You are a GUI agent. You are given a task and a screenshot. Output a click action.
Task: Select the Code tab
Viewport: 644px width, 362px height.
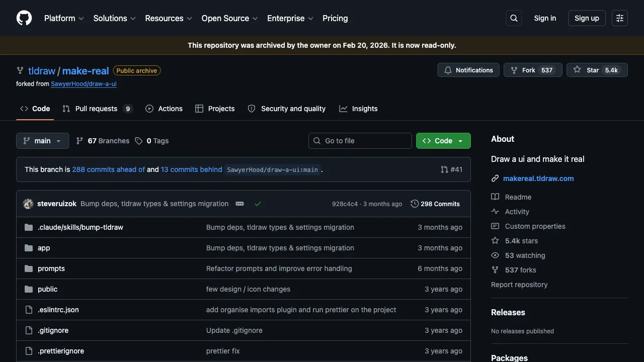[35, 109]
